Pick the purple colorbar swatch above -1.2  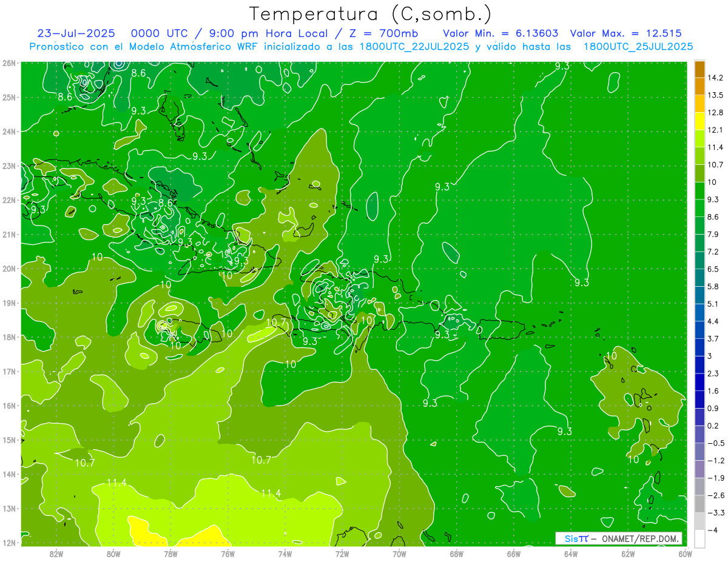699,452
